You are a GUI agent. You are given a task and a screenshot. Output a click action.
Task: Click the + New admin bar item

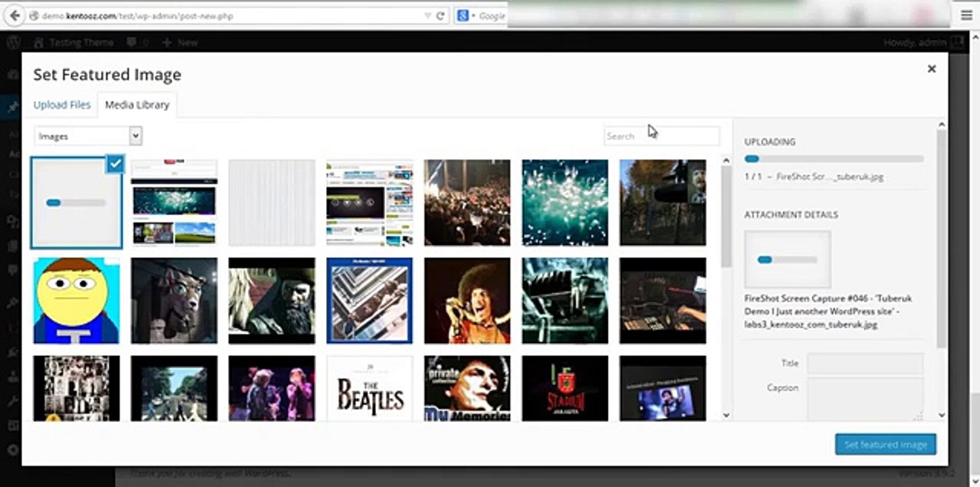tap(180, 42)
